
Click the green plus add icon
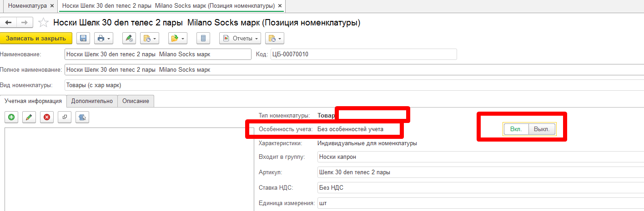[x=11, y=117]
